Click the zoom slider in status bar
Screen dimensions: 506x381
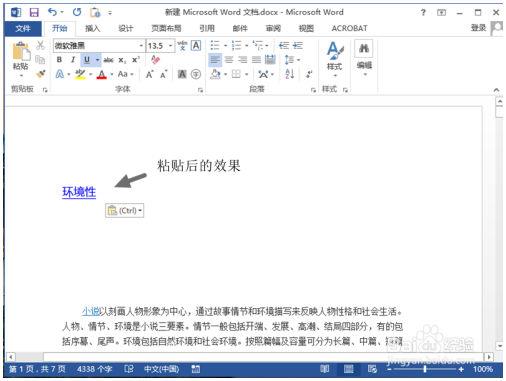pos(425,369)
